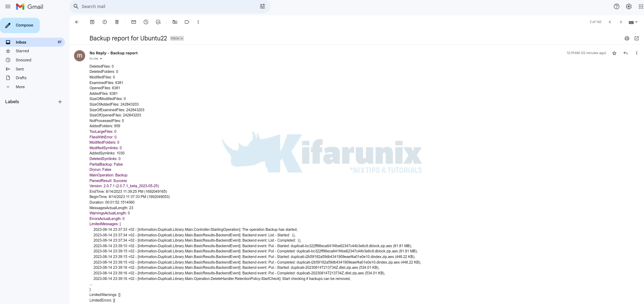Screen dimensions: 644x304
Task: Open the Inbox folder
Action: (x=32, y=42)
